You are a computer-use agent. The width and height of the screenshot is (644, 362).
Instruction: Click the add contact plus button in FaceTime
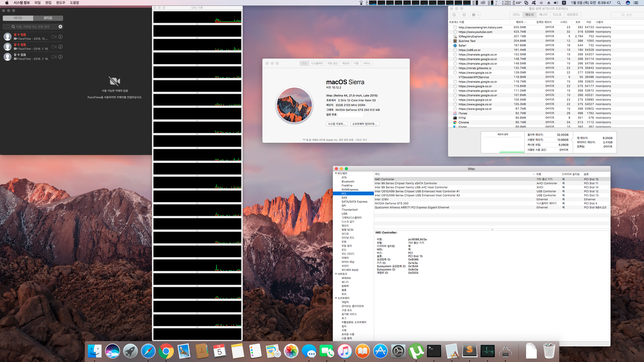[60, 27]
